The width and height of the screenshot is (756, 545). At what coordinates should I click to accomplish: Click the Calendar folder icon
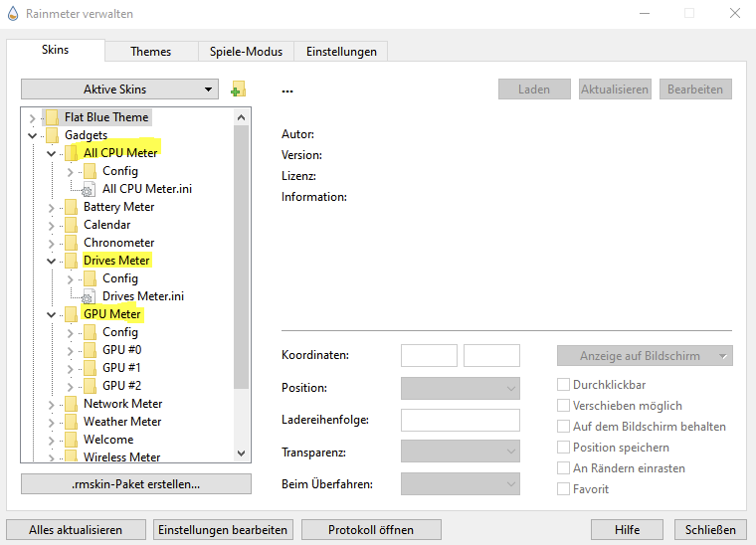(x=71, y=225)
